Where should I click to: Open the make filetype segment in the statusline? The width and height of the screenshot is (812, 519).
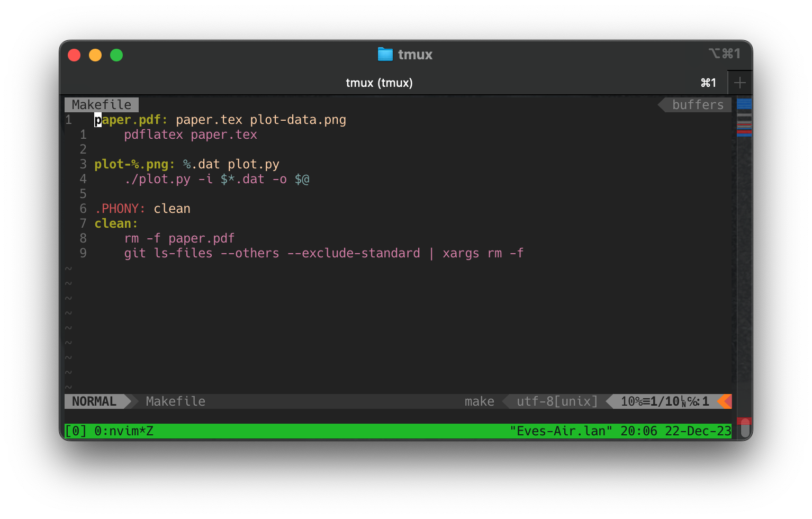(x=479, y=401)
